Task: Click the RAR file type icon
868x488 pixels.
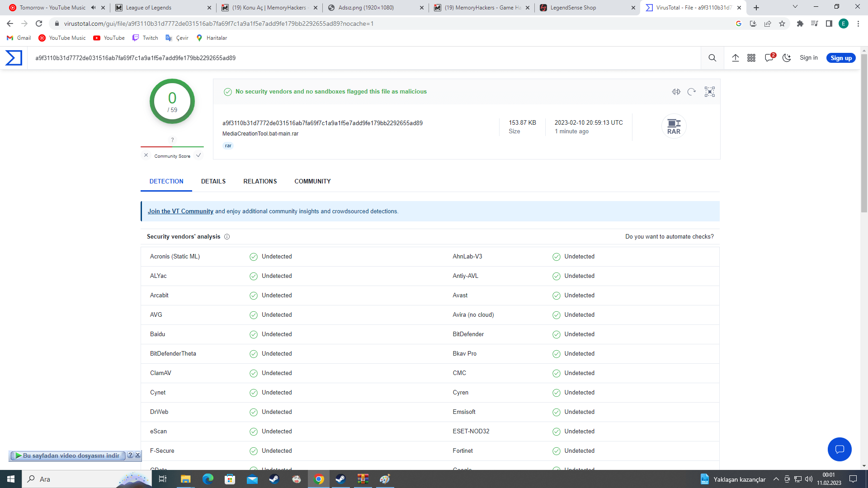Action: [674, 127]
